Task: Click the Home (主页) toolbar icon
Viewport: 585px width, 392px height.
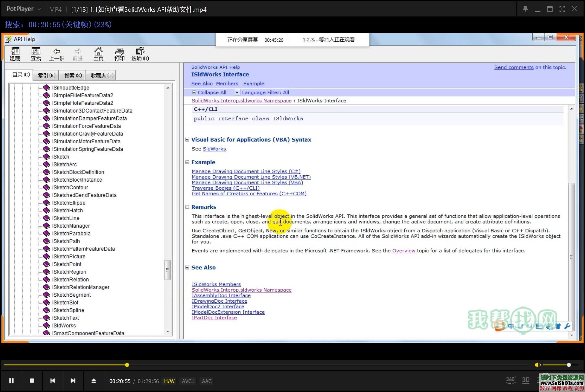Action: [x=98, y=54]
